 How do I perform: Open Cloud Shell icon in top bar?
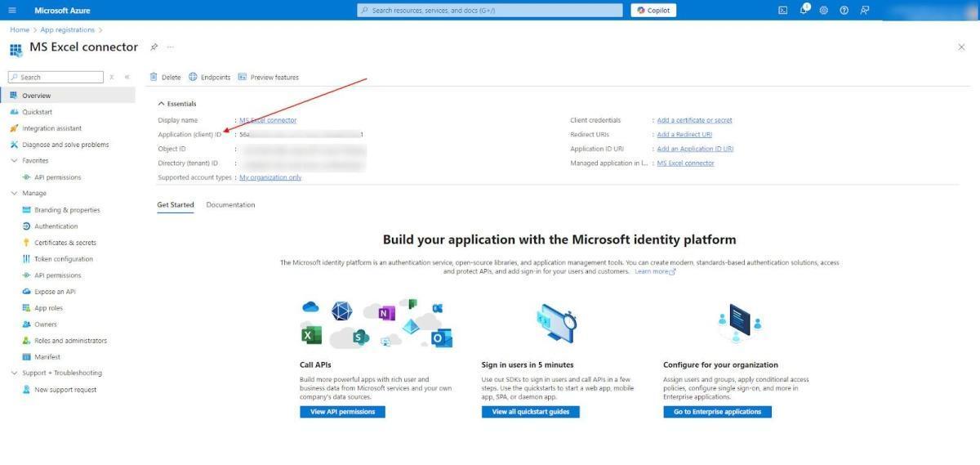[x=782, y=10]
